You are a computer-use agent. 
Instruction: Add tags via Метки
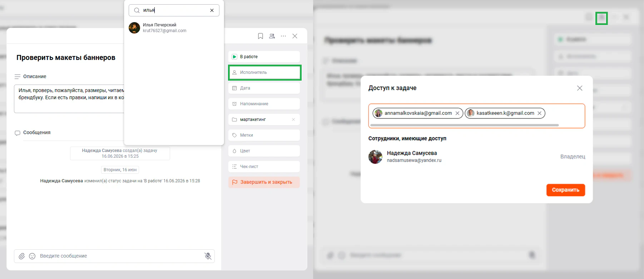click(264, 135)
